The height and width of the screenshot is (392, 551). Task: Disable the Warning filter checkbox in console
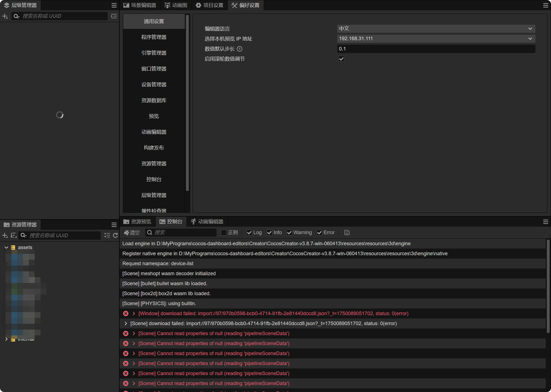point(289,232)
